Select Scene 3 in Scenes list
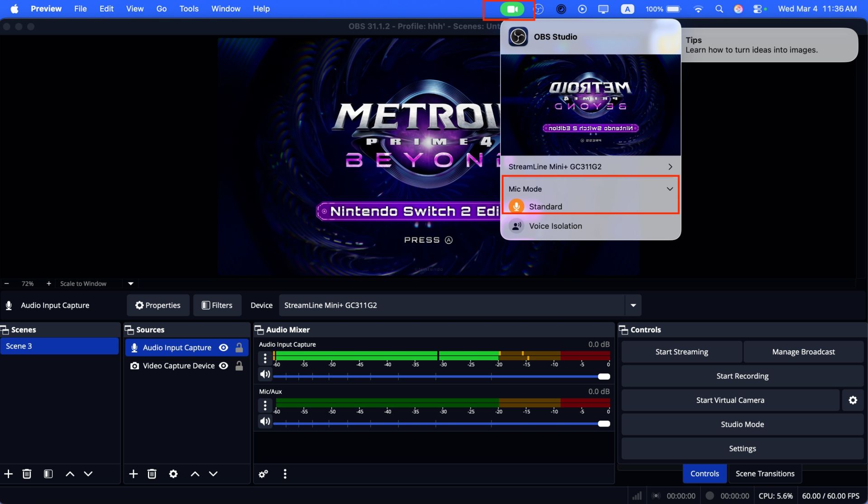This screenshot has width=868, height=504. coord(59,346)
